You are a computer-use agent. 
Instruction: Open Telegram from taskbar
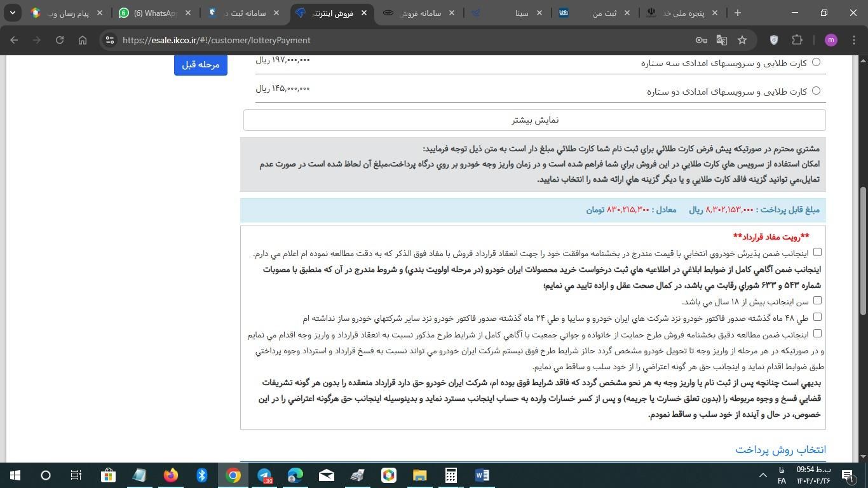tap(264, 475)
